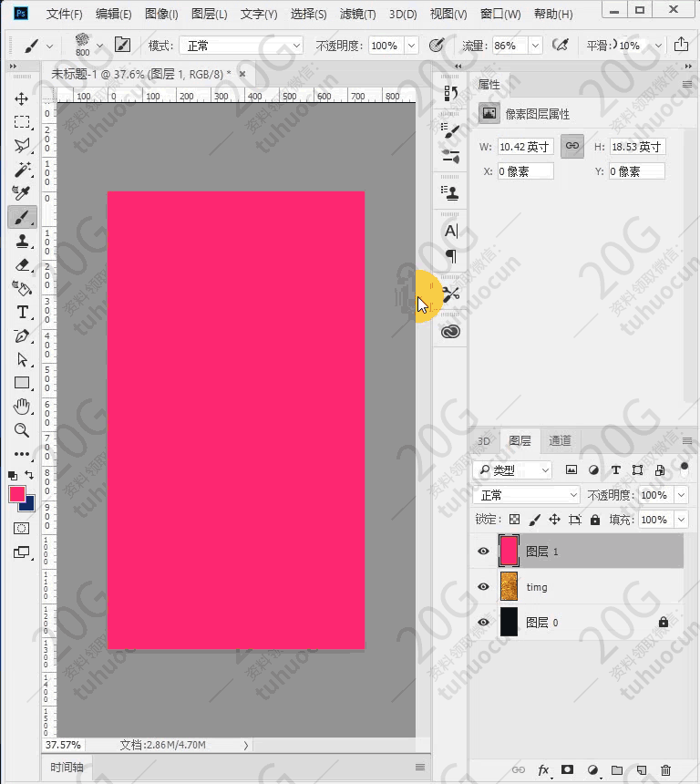
Task: Select the Eyedropper tool
Action: click(x=22, y=193)
